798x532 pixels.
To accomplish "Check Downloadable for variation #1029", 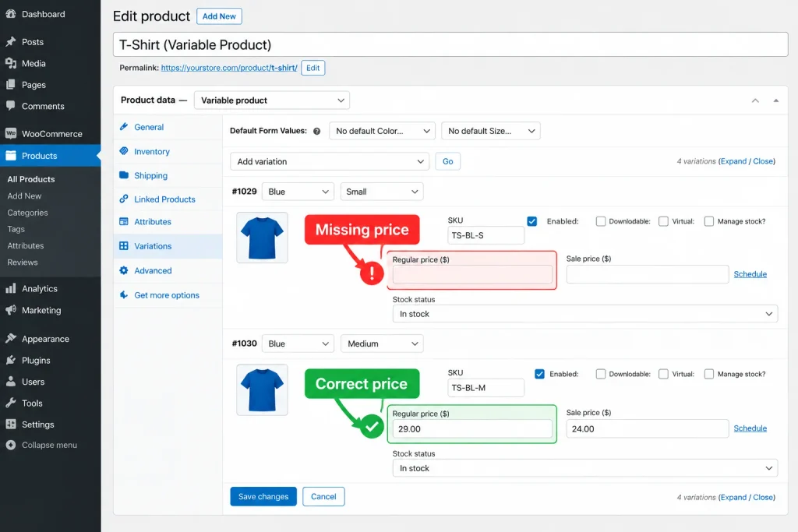I will tap(601, 221).
